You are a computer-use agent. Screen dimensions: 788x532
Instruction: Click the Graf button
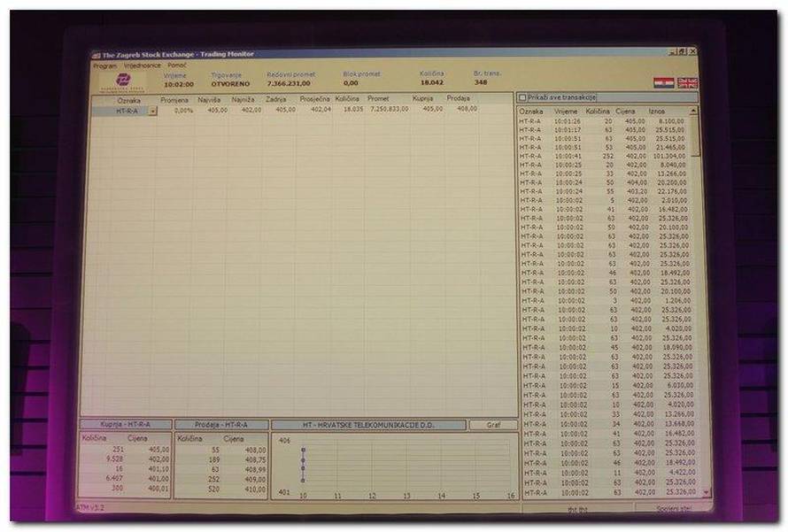[x=493, y=425]
